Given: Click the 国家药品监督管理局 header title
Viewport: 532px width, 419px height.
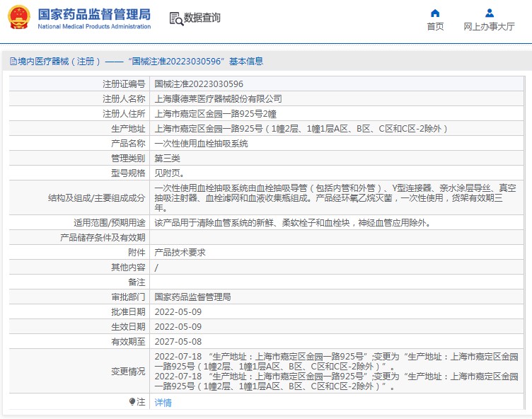Looking at the screenshot, I should tap(94, 14).
